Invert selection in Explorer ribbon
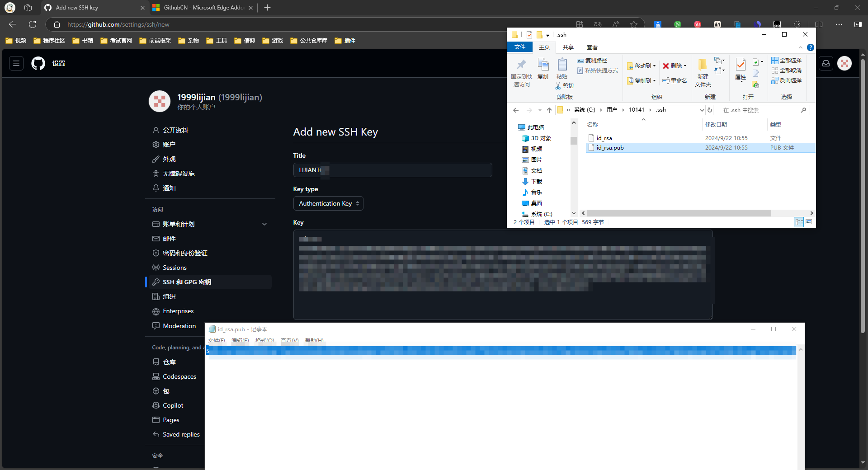This screenshot has height=470, width=868. [787, 80]
